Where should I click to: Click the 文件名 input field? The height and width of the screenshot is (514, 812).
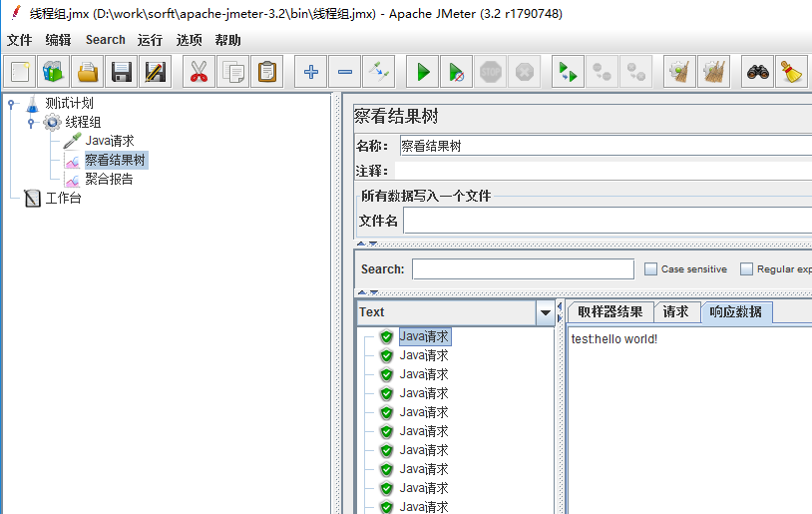tap(608, 221)
